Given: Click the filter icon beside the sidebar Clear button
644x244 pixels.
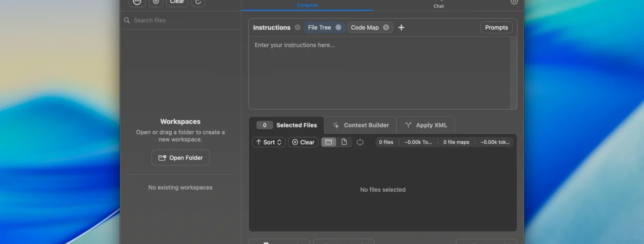Looking at the screenshot, I should [156, 2].
